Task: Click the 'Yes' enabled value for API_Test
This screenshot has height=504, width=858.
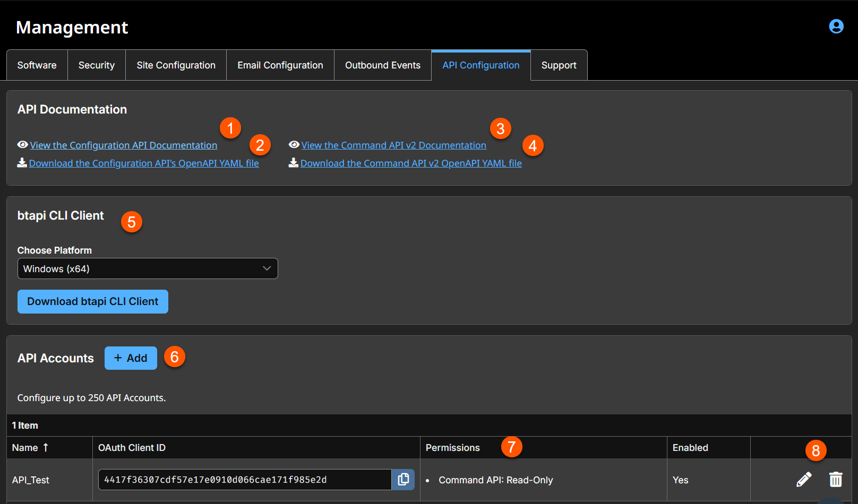Action: (680, 480)
